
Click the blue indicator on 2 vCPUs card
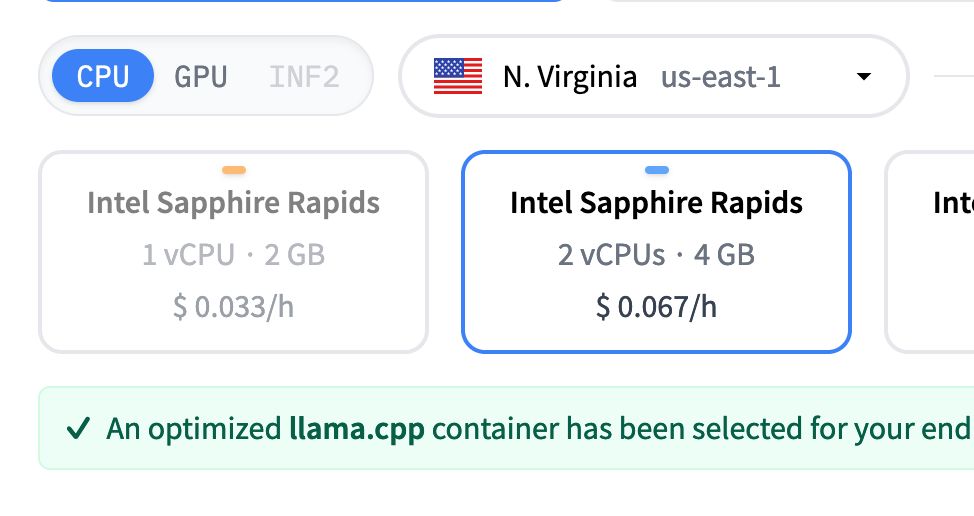pyautogui.click(x=657, y=170)
